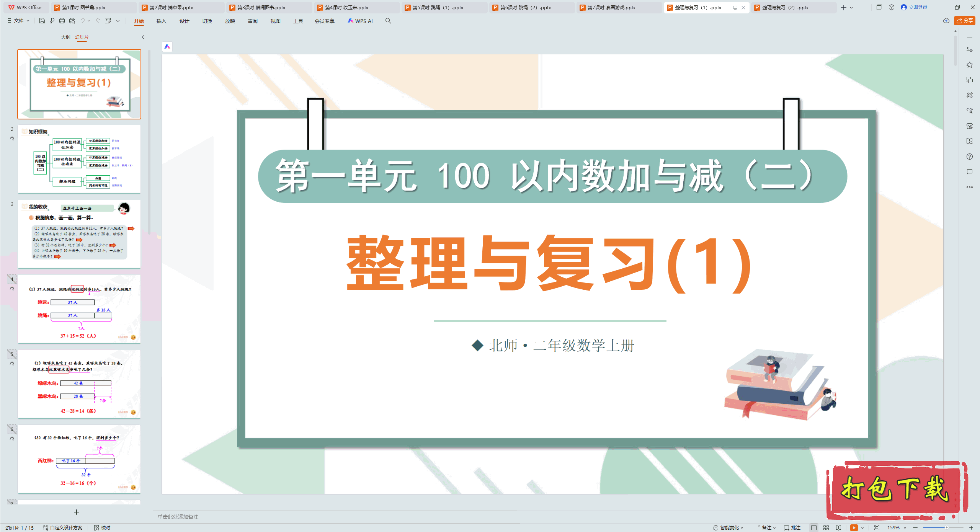Click the 智能美化 beautify icon

pos(727,527)
